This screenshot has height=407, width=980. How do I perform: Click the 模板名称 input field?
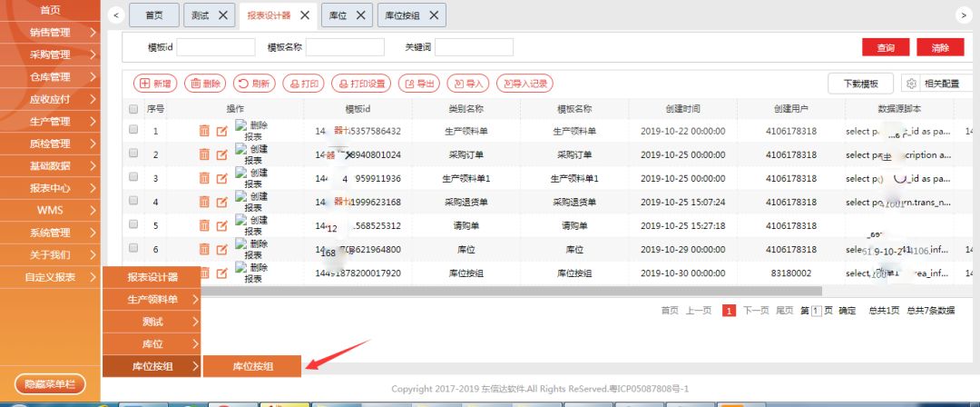click(x=345, y=47)
